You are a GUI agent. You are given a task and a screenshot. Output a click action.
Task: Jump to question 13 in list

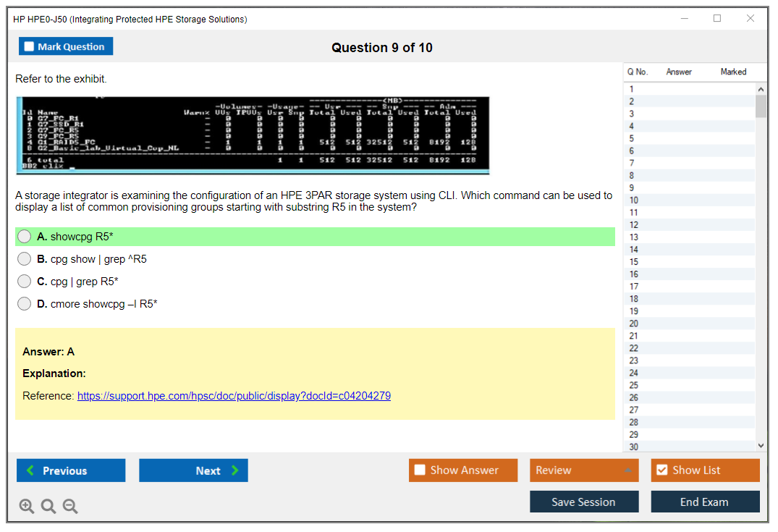click(x=634, y=237)
